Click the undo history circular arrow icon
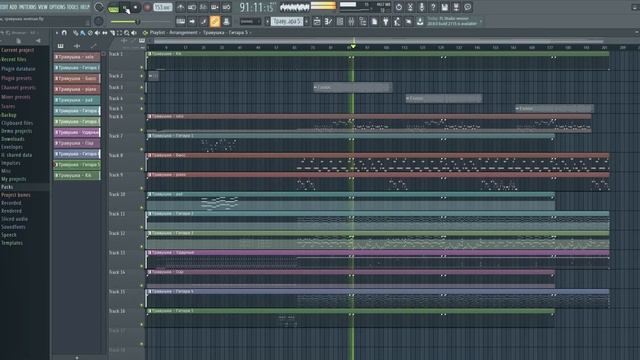640x360 pixels. 399,7
